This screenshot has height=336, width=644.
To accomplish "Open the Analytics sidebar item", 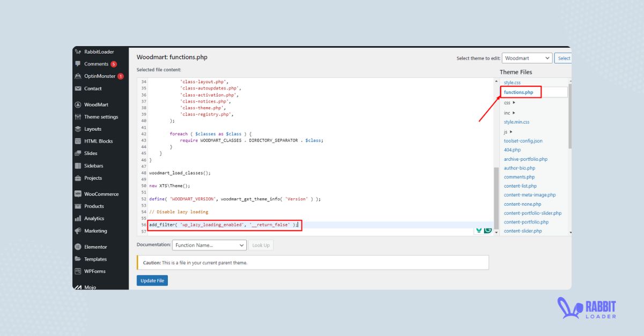I will (92, 218).
